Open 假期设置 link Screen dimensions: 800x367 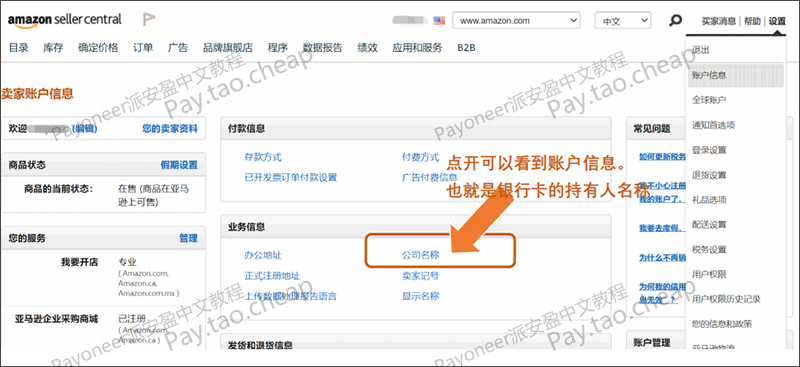[x=179, y=165]
